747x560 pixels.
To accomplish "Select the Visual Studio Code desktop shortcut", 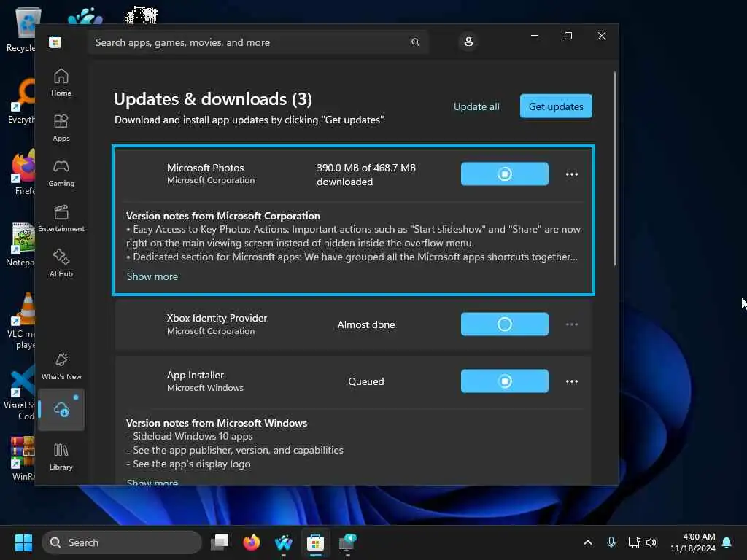I will [x=19, y=393].
